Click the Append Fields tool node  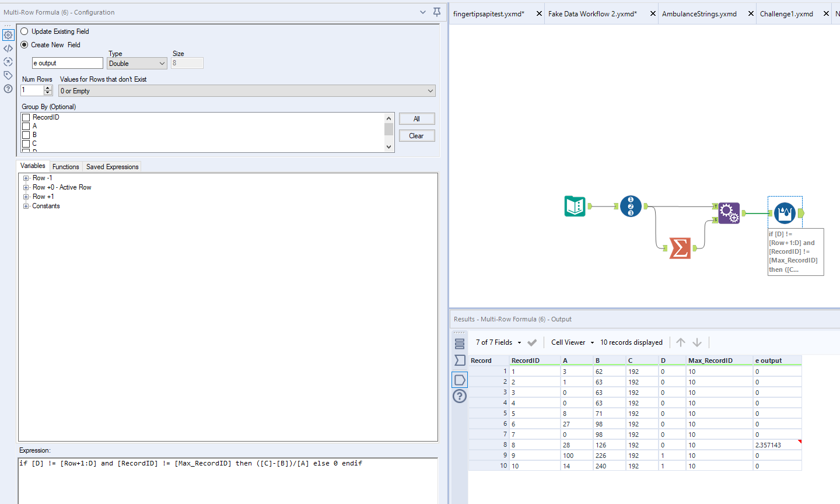[729, 213]
